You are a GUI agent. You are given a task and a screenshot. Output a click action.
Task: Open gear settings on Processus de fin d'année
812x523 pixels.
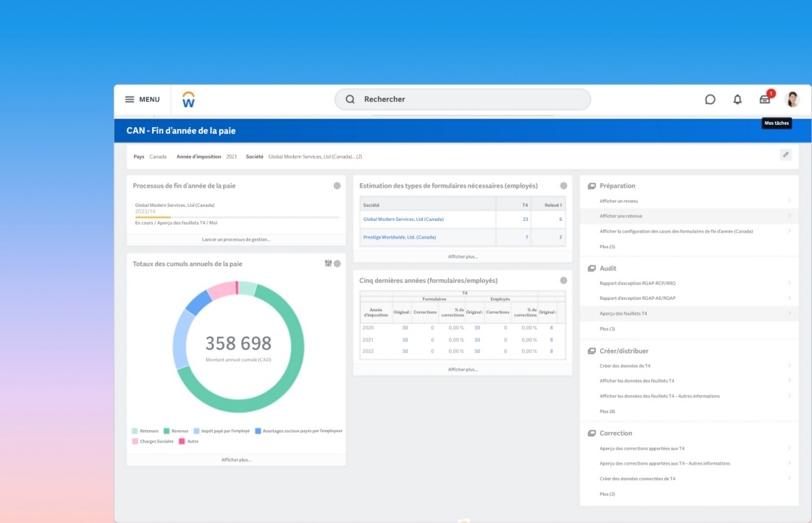(x=337, y=186)
